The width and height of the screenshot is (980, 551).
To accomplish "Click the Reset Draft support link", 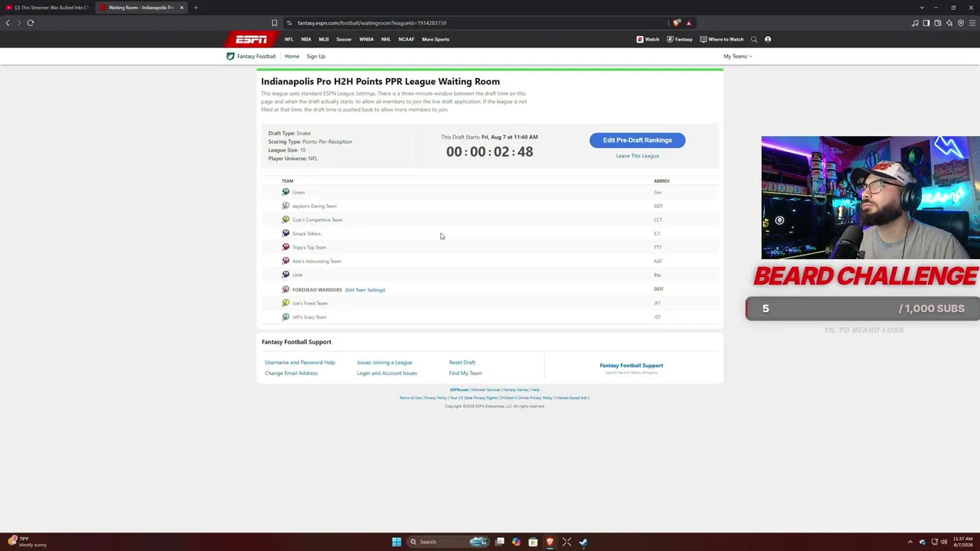I will click(462, 363).
